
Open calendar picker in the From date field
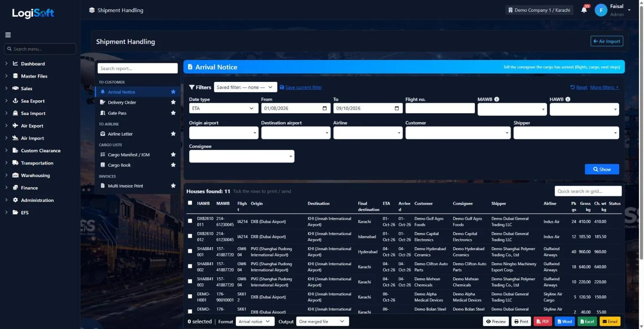325,108
